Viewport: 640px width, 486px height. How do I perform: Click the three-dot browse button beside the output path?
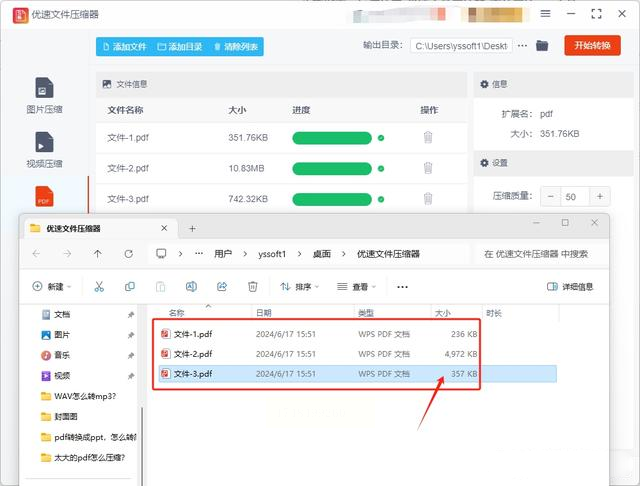click(x=522, y=46)
